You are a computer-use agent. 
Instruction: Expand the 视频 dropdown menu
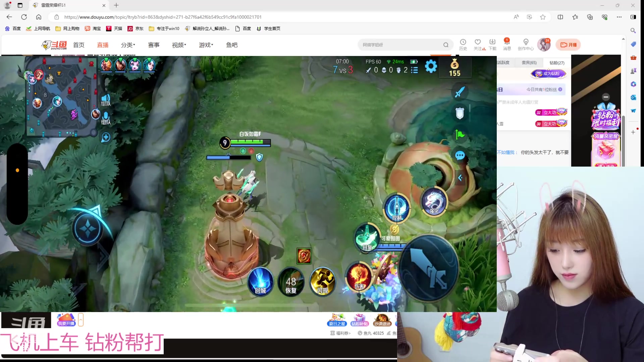[x=179, y=45]
